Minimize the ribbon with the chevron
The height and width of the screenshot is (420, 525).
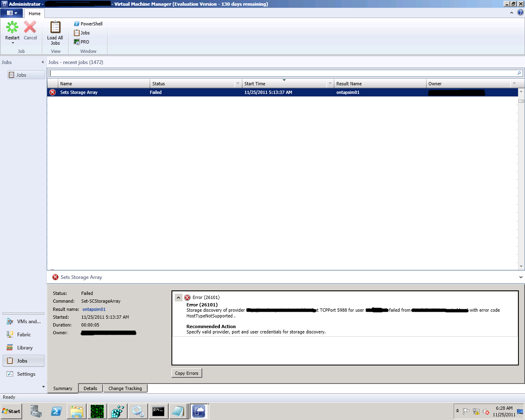[511, 13]
